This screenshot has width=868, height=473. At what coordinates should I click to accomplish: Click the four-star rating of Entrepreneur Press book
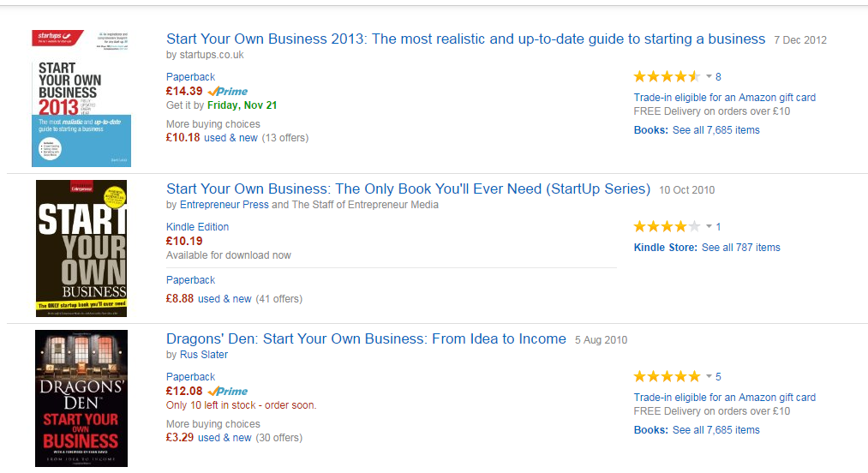(667, 226)
